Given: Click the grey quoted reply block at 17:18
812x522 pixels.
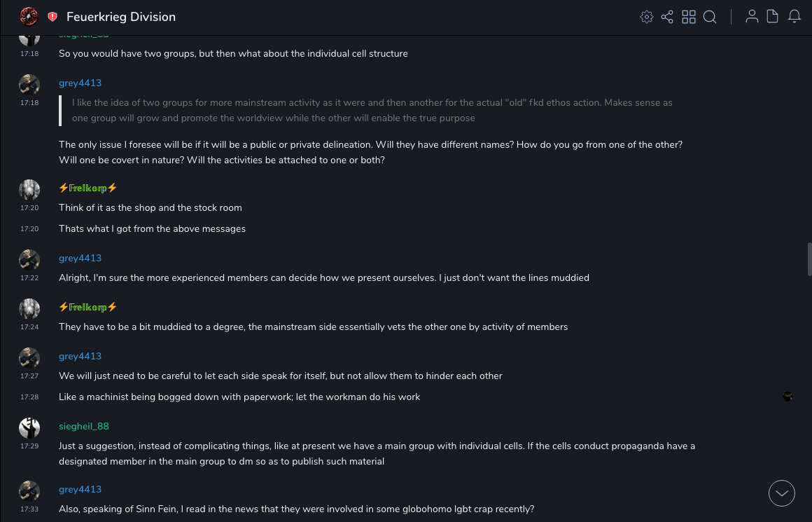Looking at the screenshot, I should click(x=371, y=111).
